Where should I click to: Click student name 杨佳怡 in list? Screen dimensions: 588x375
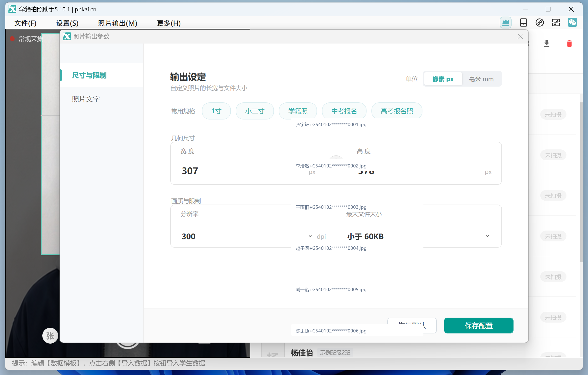point(302,352)
